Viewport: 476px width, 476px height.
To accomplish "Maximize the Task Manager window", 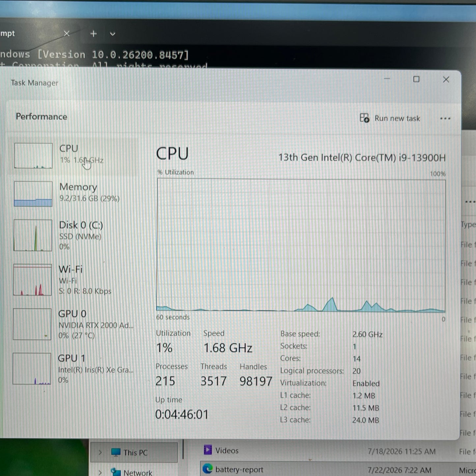I will point(416,79).
